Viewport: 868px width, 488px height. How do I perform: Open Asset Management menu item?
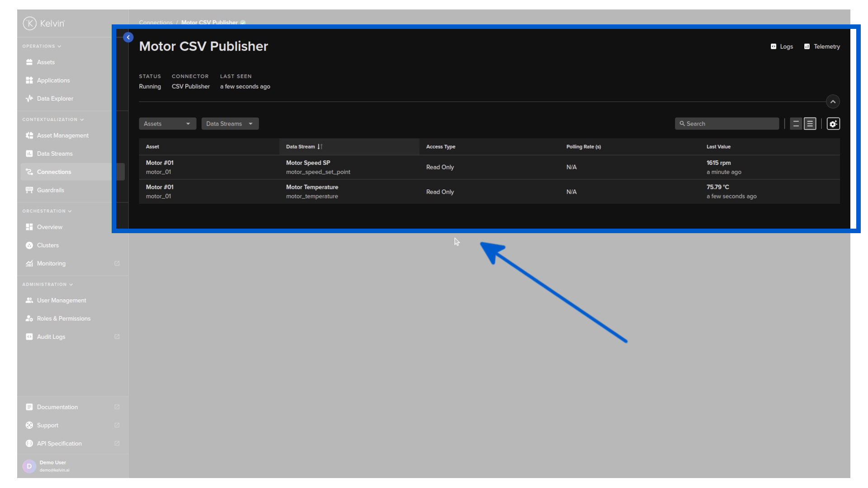click(x=62, y=136)
